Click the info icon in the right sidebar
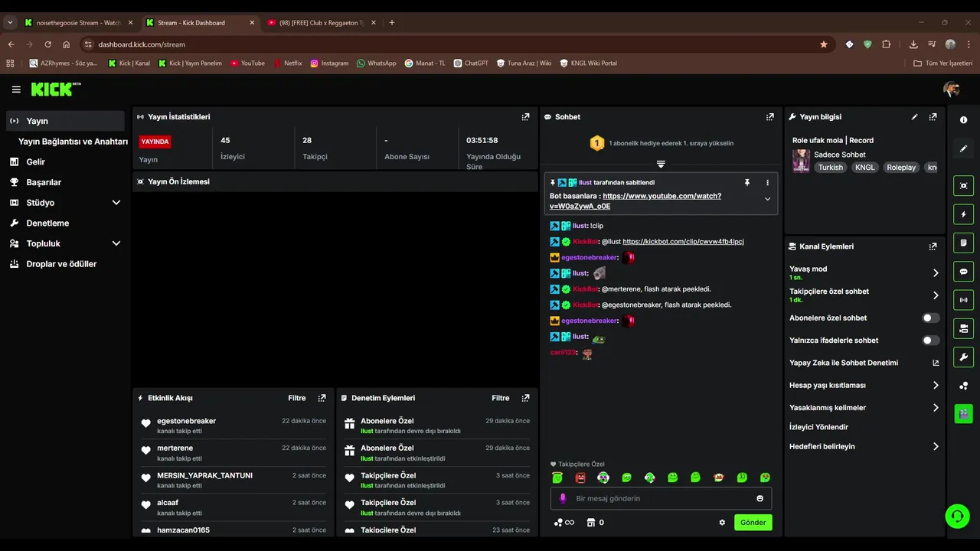980x551 pixels. click(963, 120)
